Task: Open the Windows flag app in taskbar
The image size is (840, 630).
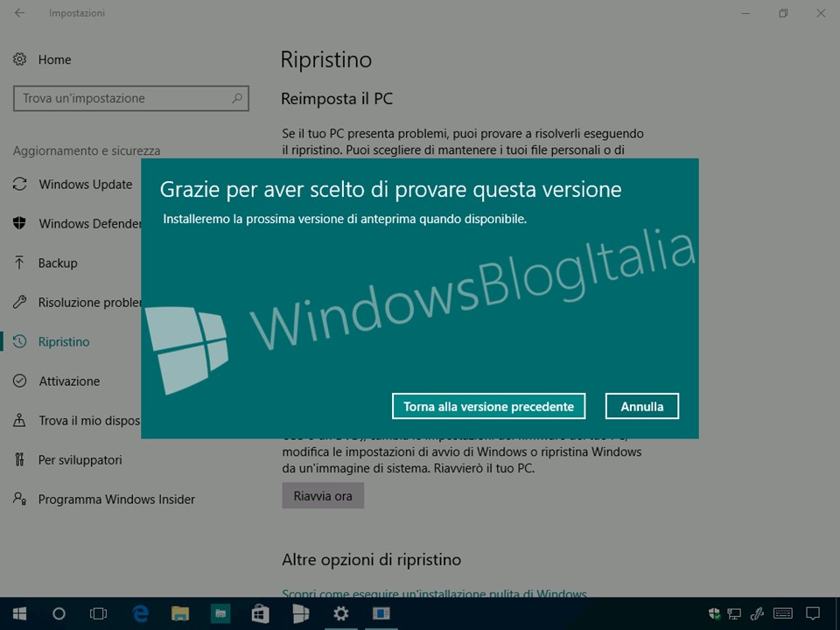Action: coord(300,613)
